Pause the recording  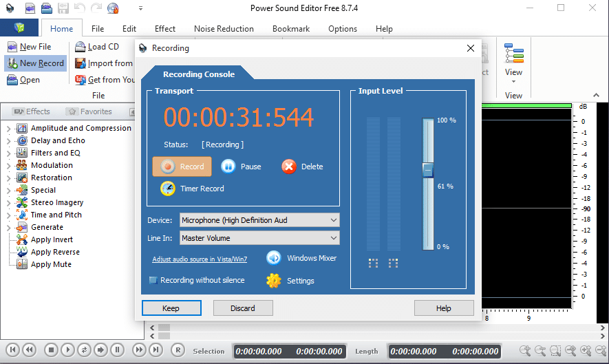tap(242, 167)
